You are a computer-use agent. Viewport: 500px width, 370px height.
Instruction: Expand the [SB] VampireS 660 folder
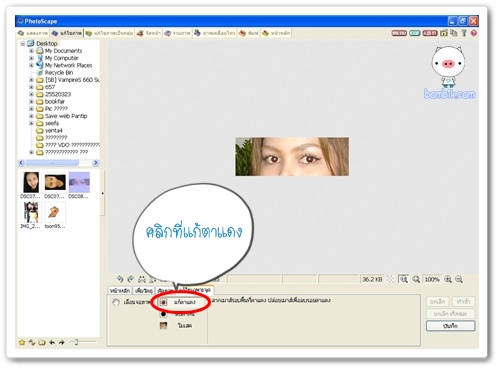pos(31,80)
